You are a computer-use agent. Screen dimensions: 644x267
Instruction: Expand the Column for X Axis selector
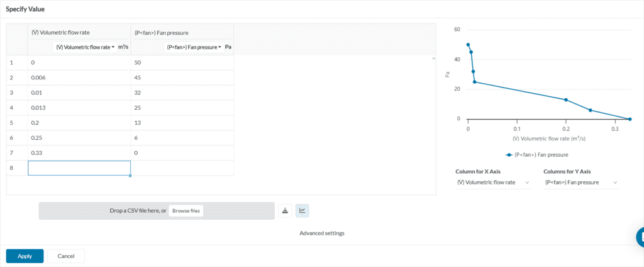tap(492, 183)
